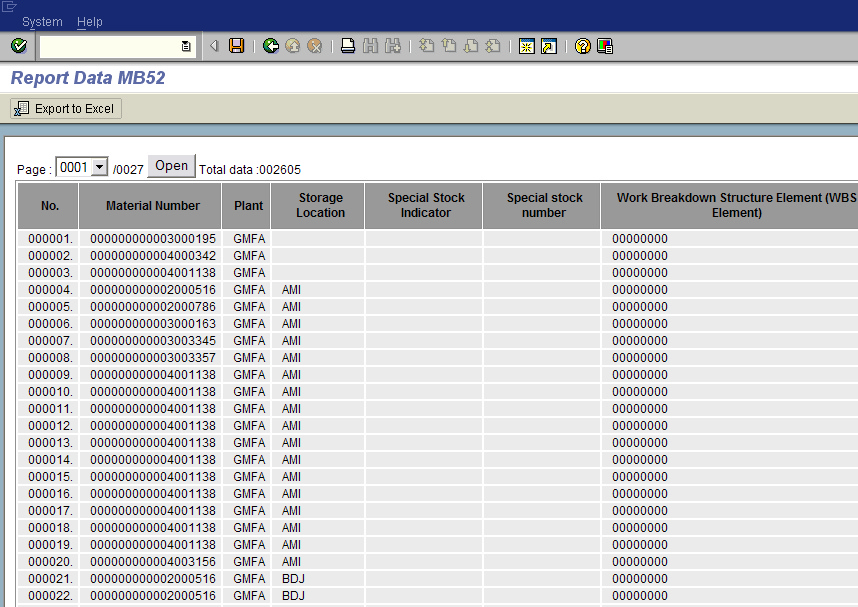Click the red Cancel icon
The width and height of the screenshot is (858, 607).
[313, 46]
